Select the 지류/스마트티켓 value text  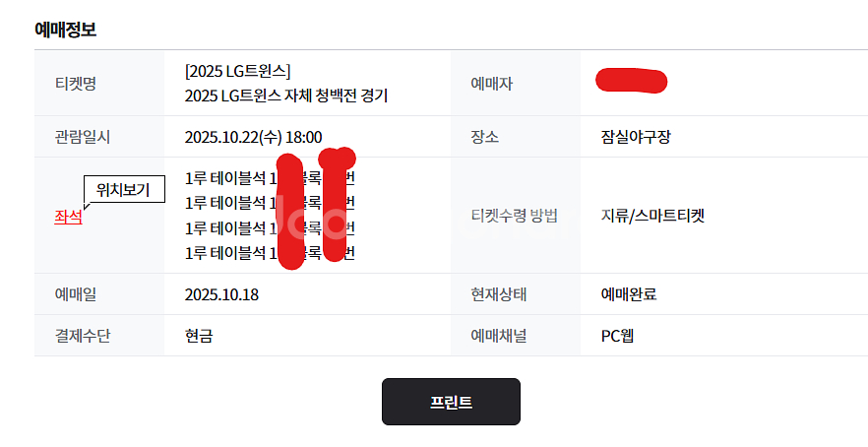coord(652,216)
